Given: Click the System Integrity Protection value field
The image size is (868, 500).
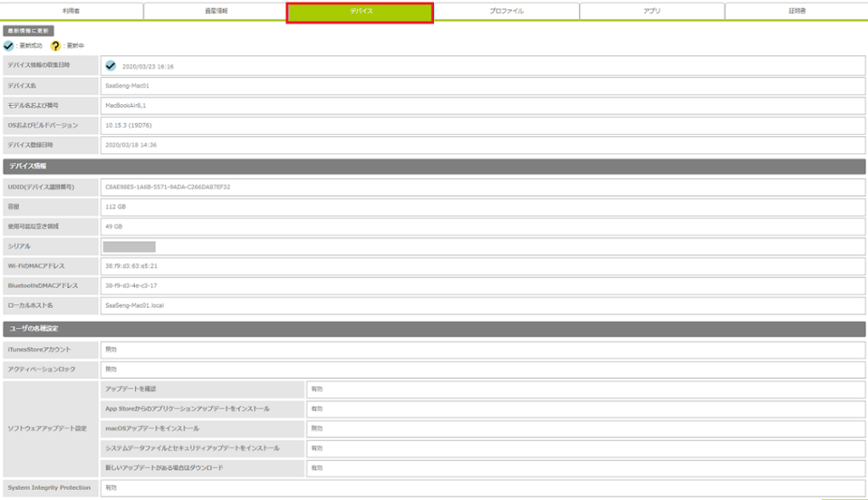Looking at the screenshot, I should (482, 488).
